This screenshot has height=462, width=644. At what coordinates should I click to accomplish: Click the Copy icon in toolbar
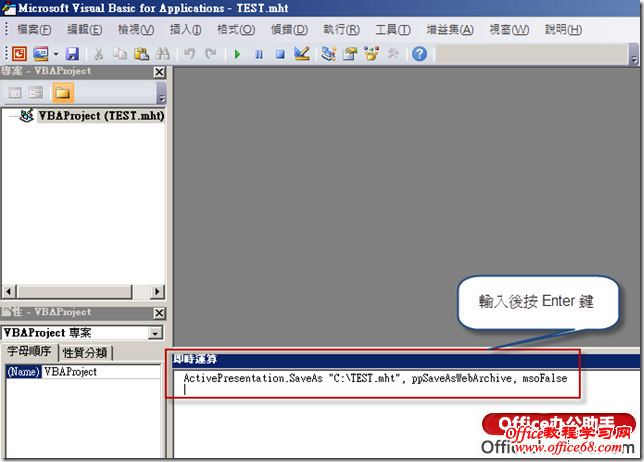point(120,54)
